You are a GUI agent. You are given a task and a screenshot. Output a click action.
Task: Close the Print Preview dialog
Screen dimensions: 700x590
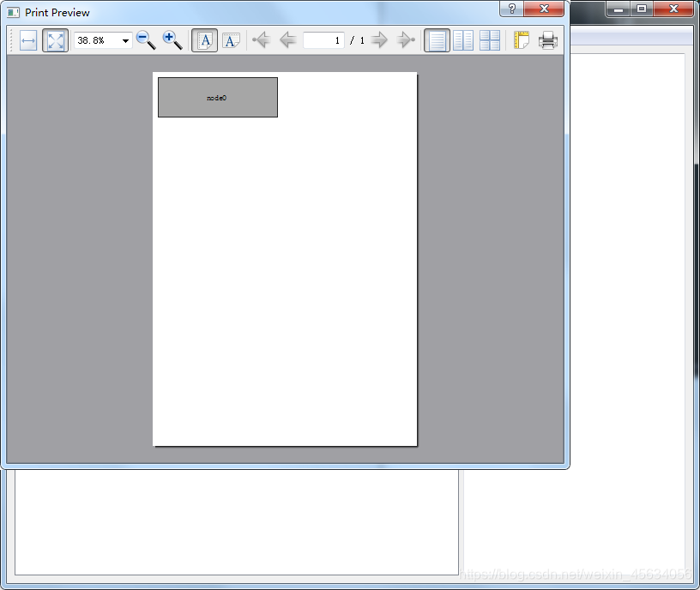[544, 9]
